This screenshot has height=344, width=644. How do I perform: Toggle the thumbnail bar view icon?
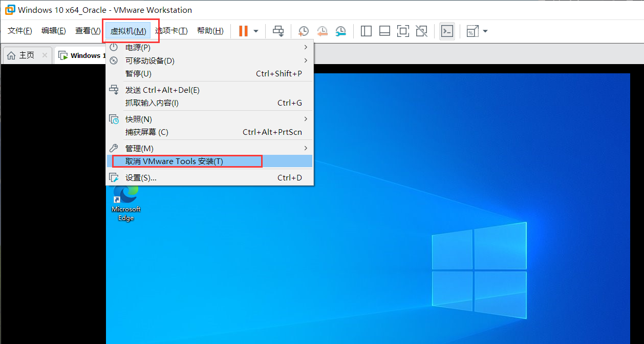tap(384, 31)
